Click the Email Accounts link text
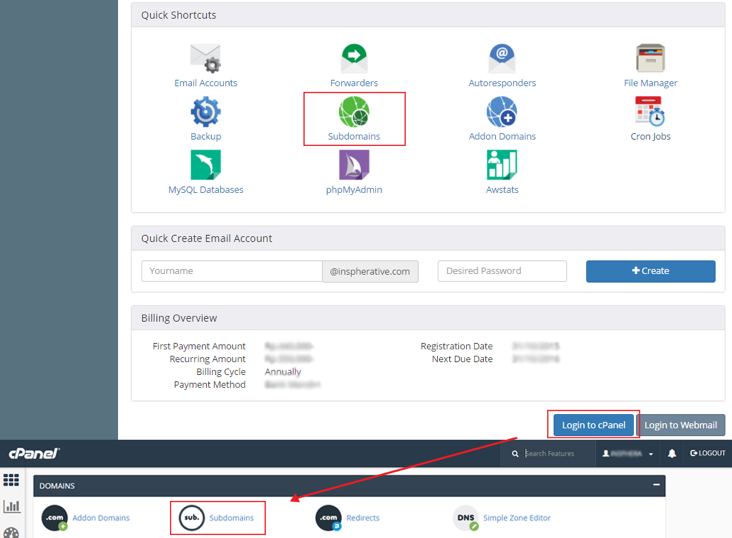Screen dimensions: 732x538 point(205,83)
